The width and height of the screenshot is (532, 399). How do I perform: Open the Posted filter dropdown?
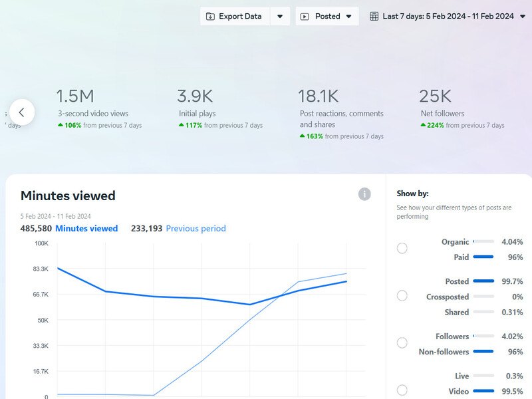pyautogui.click(x=327, y=15)
